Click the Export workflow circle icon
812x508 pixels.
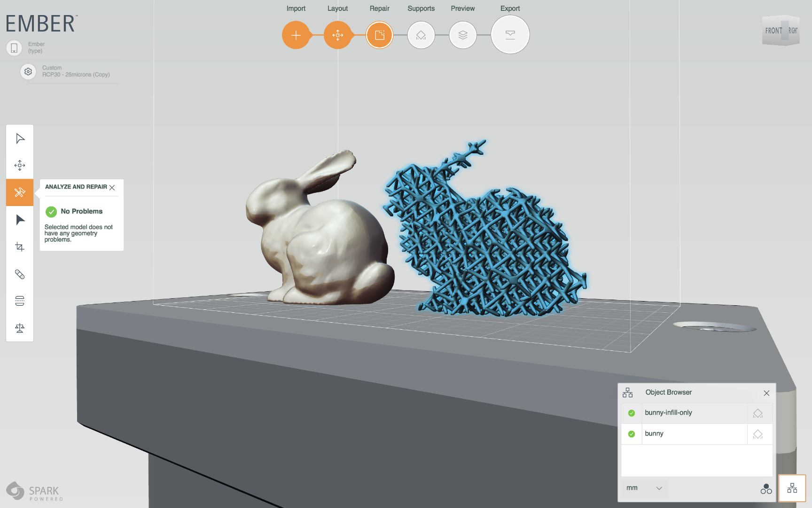[510, 35]
